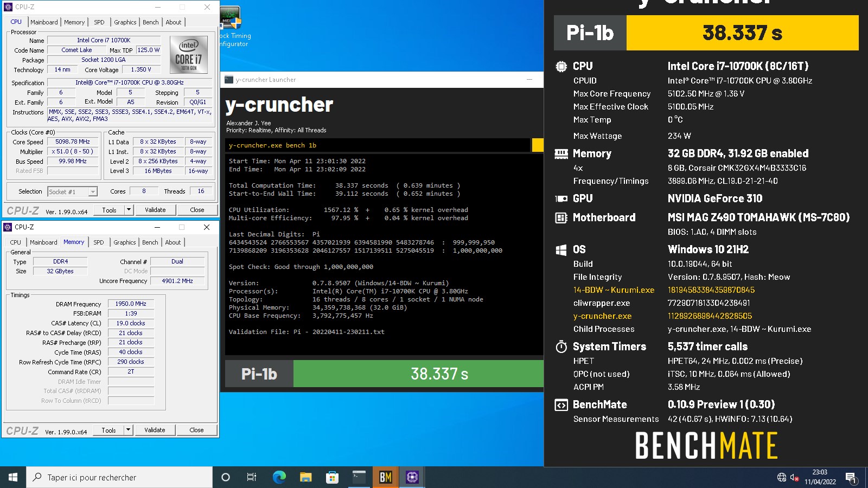Click the green Pi-1b 38.337 s result bar

(418, 374)
